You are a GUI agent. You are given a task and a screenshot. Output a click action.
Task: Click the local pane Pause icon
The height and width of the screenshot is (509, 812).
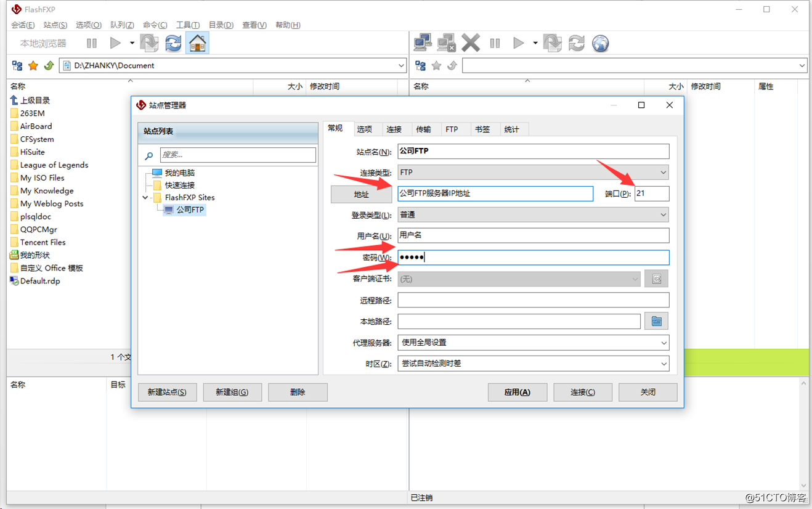(x=92, y=43)
